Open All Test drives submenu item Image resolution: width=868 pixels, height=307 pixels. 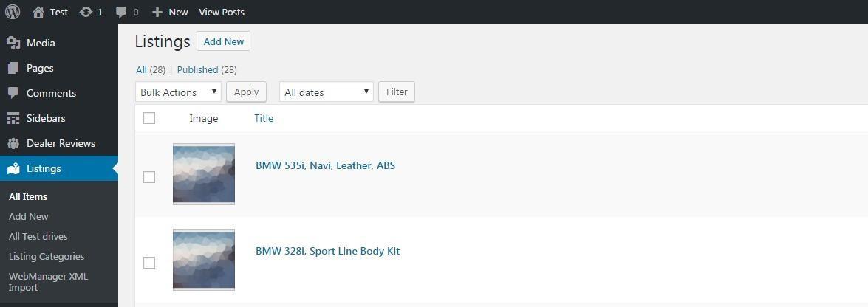[x=38, y=236]
